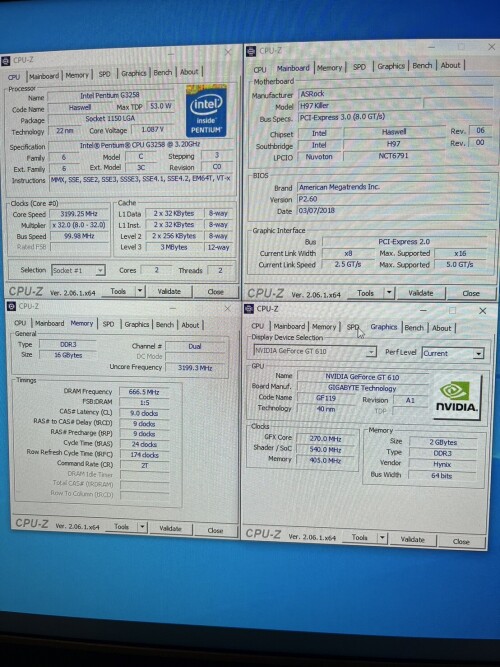Select Memory tab in Mainboard window
Image resolution: width=500 pixels, height=667 pixels.
point(329,68)
